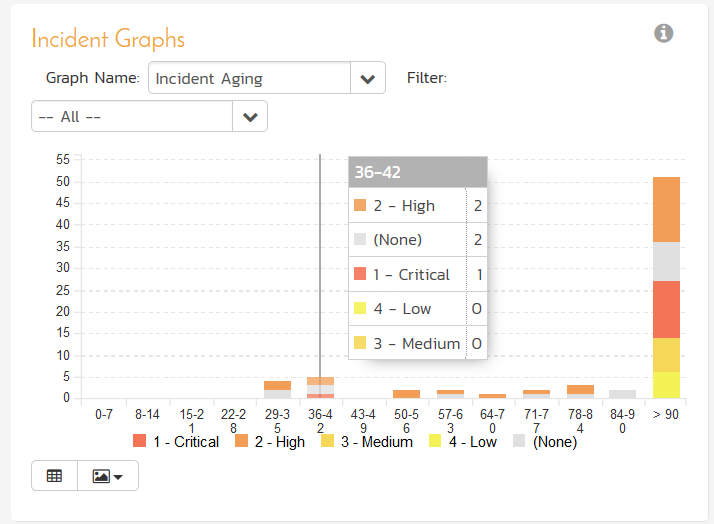Click the 84-90 gray bar
Screen dimensions: 714x524
[x=623, y=394]
